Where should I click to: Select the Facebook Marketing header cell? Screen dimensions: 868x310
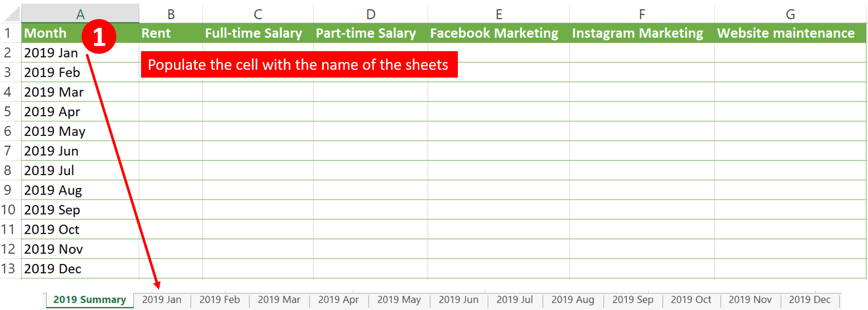tap(493, 33)
